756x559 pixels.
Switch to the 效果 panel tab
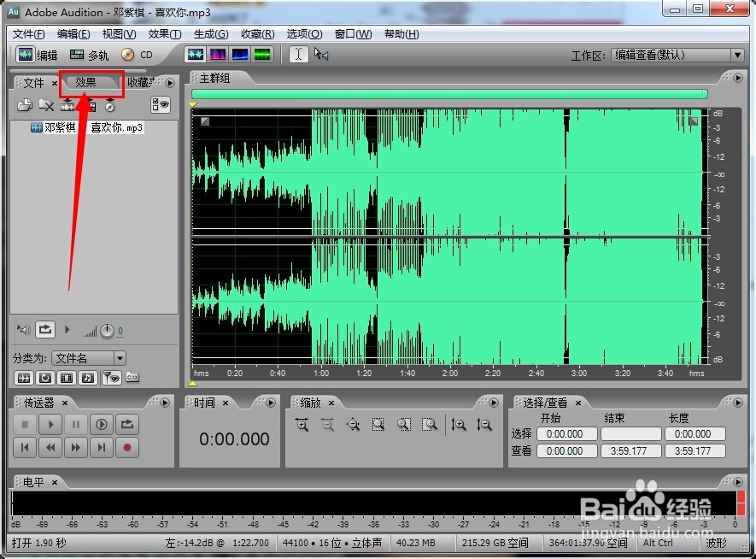(85, 82)
